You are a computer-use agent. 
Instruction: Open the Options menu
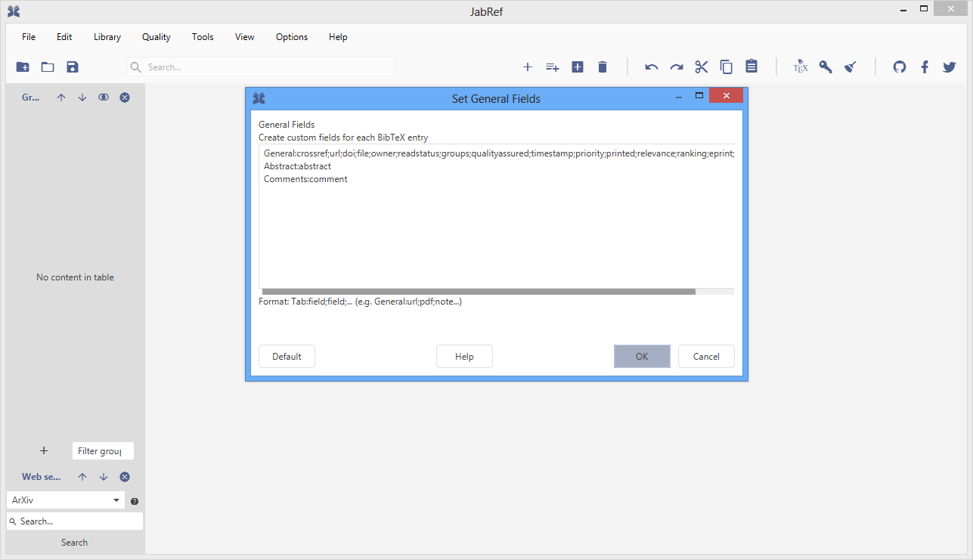[292, 37]
